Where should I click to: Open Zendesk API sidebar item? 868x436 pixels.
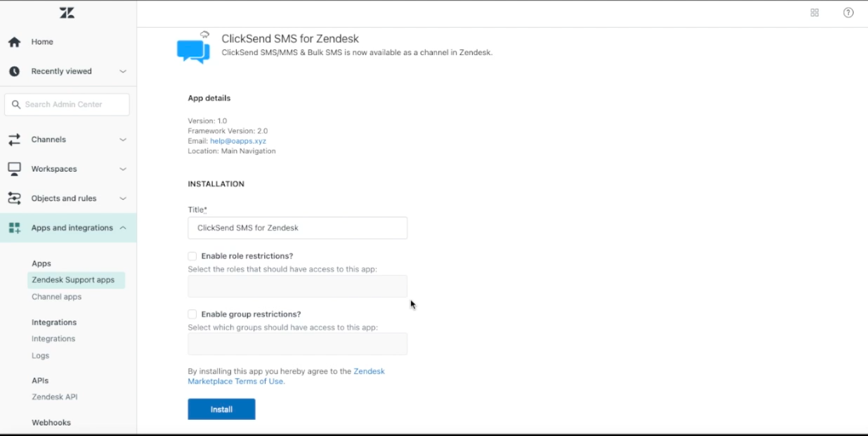coord(55,397)
